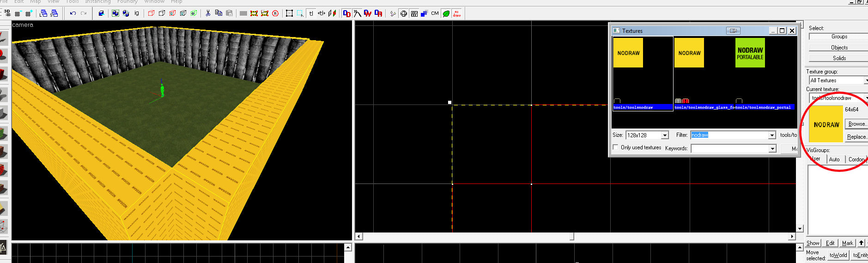Toggle texture lock 'tl' button
The image size is (868, 263).
tap(311, 13)
